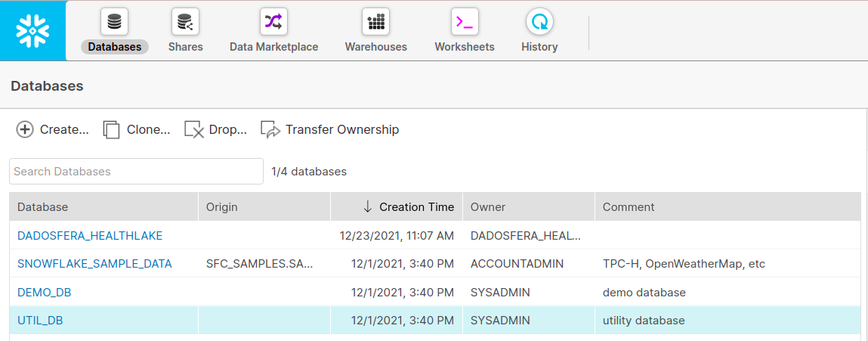Click the Clone pages icon
This screenshot has height=341, width=868.
click(x=111, y=130)
